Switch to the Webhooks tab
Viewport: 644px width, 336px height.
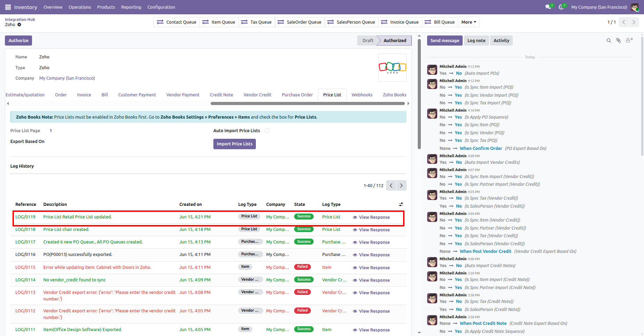(362, 95)
